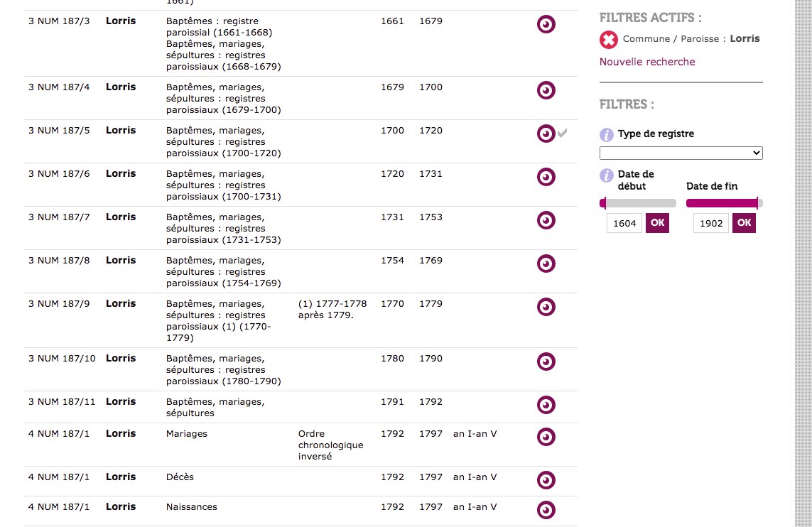
Task: Show info for Type de registre
Action: coord(607,135)
